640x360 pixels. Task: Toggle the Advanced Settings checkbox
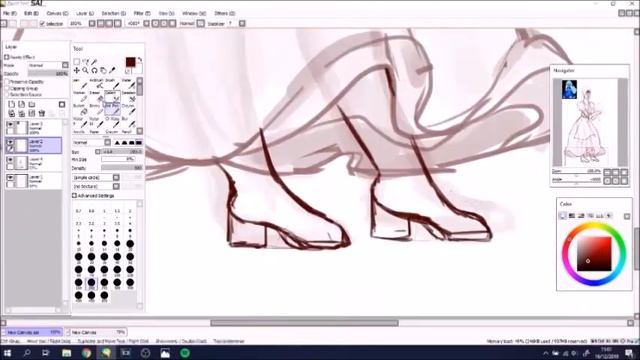[x=75, y=196]
